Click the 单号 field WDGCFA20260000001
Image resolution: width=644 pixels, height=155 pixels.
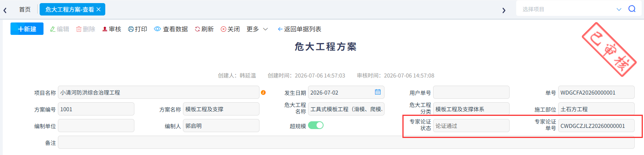596,92
